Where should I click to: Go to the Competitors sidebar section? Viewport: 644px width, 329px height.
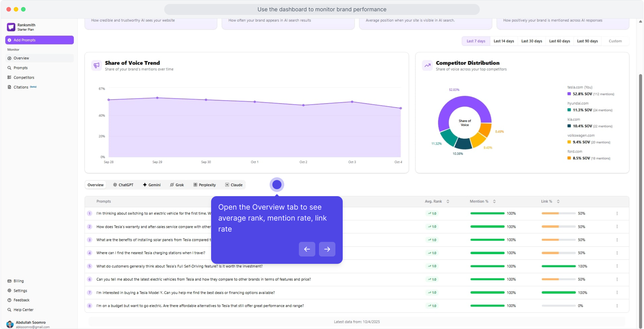point(24,78)
